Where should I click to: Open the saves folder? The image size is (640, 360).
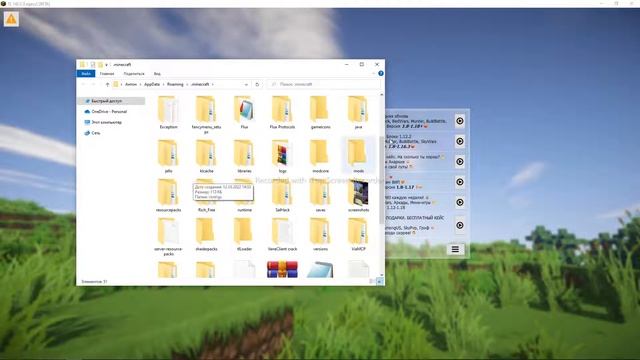tap(320, 195)
